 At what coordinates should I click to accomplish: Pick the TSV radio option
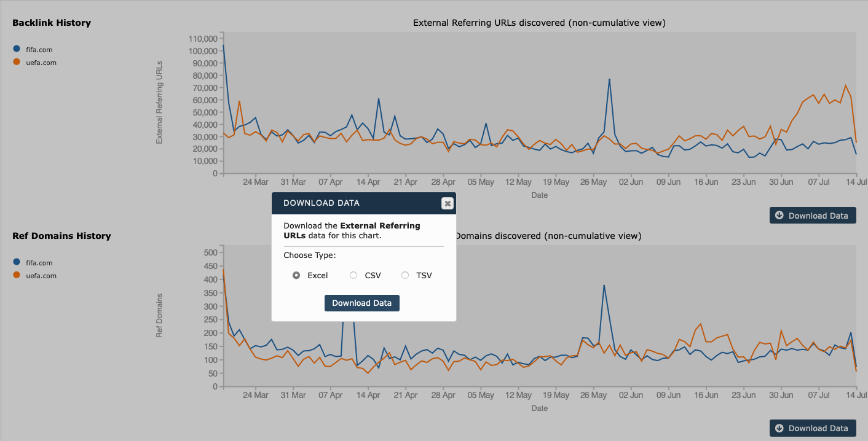coord(405,275)
